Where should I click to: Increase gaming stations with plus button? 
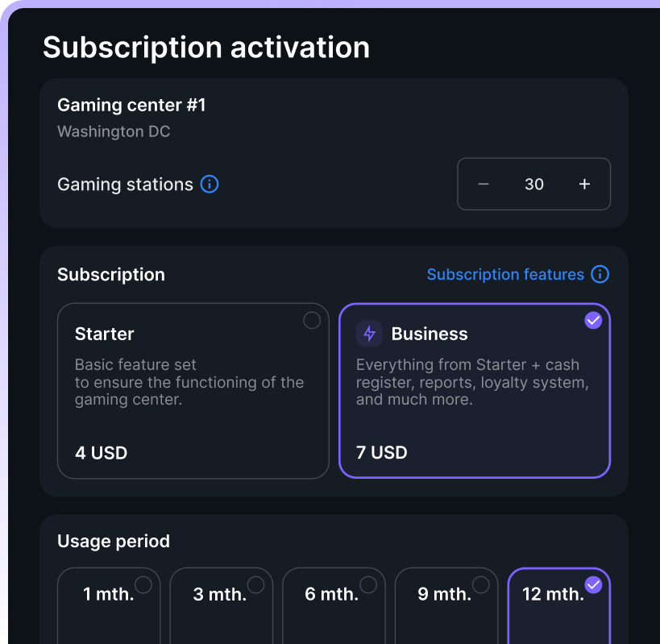pyautogui.click(x=584, y=185)
